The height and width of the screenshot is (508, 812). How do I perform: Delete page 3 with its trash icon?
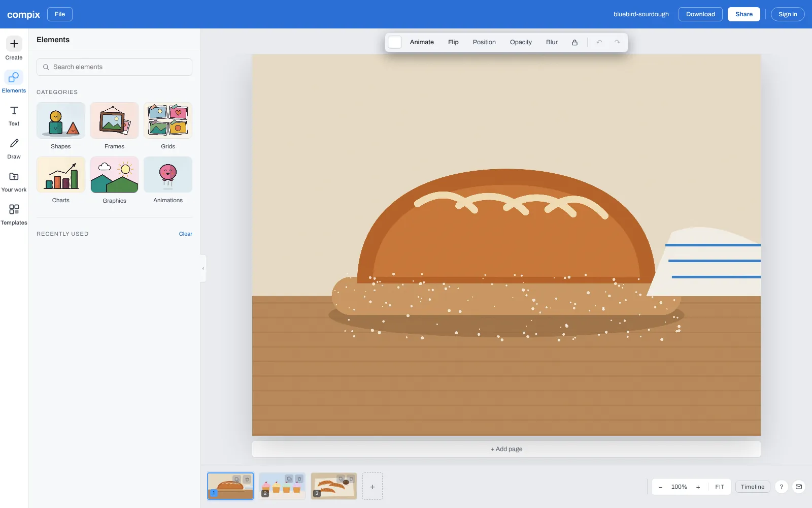(x=351, y=479)
